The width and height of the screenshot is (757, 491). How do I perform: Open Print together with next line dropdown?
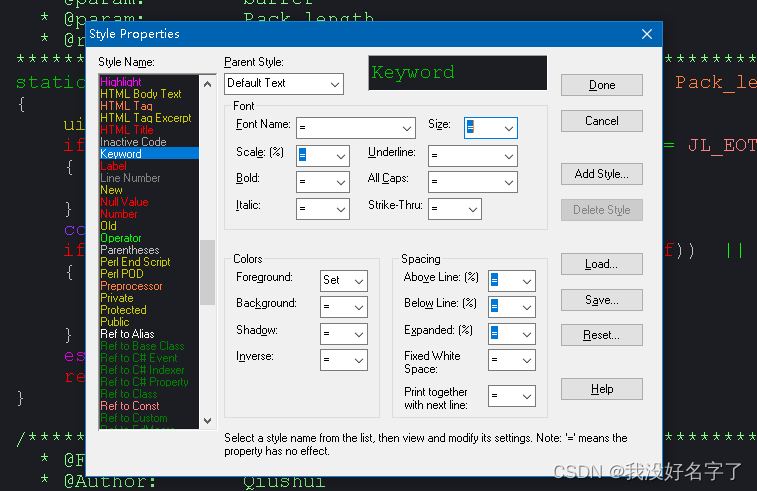(512, 396)
